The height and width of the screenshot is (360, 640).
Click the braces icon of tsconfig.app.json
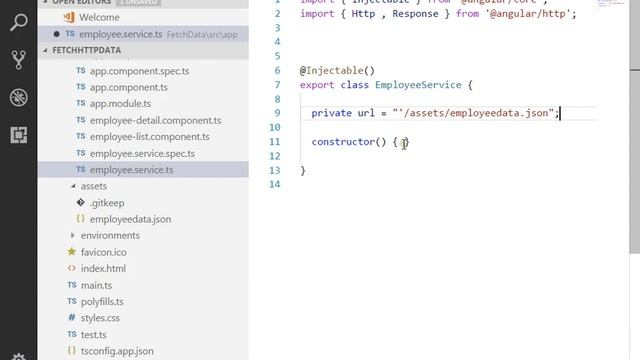click(72, 351)
